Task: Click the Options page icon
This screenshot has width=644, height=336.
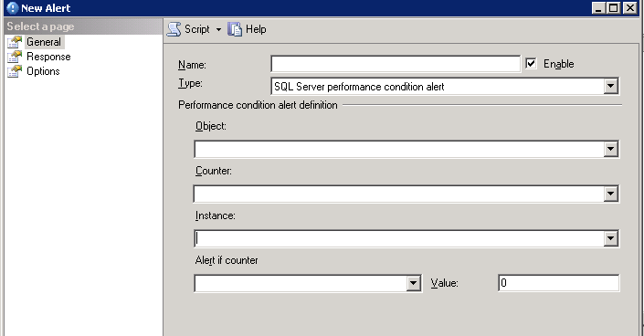Action: 15,71
